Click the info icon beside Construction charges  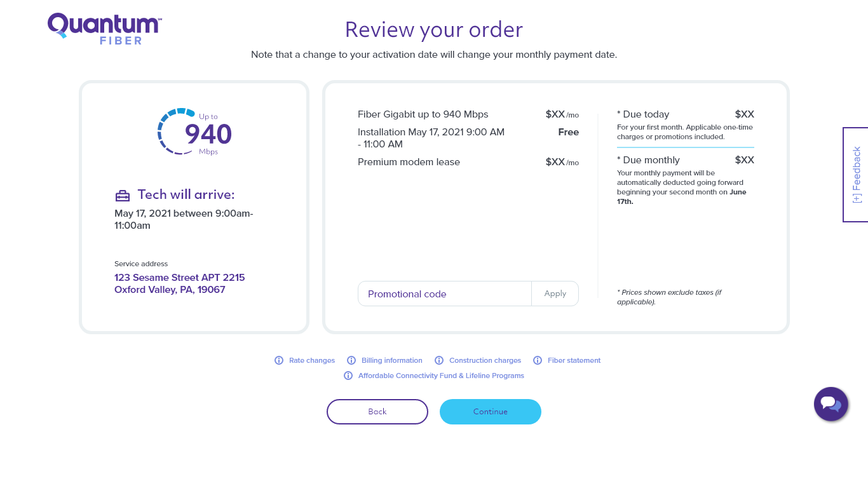439,360
